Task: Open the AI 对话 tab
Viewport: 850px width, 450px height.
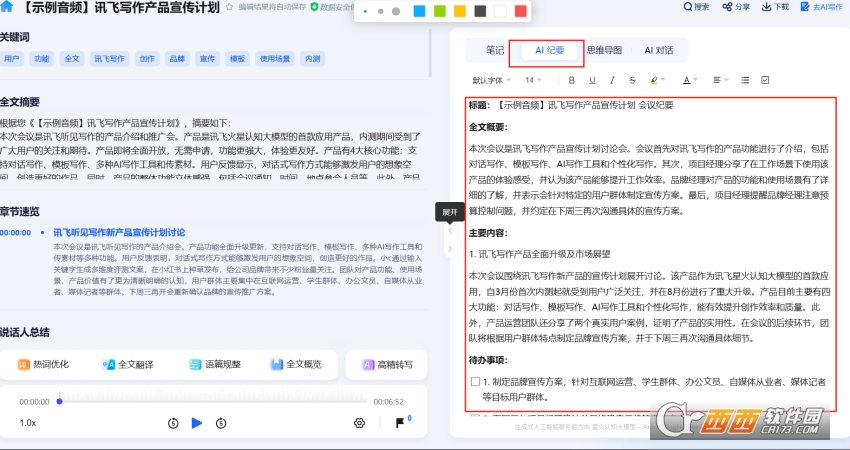Action: (659, 50)
